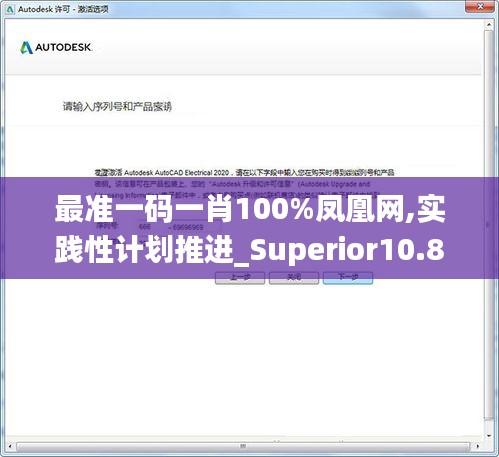Click the 序列号 label beside the serial field
499x457 pixels.
pos(107,226)
